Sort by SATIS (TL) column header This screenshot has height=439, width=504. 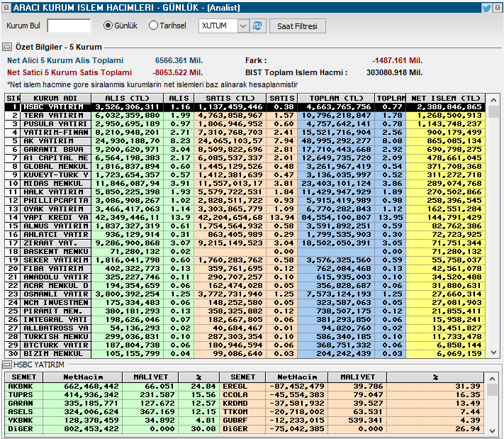(x=230, y=98)
